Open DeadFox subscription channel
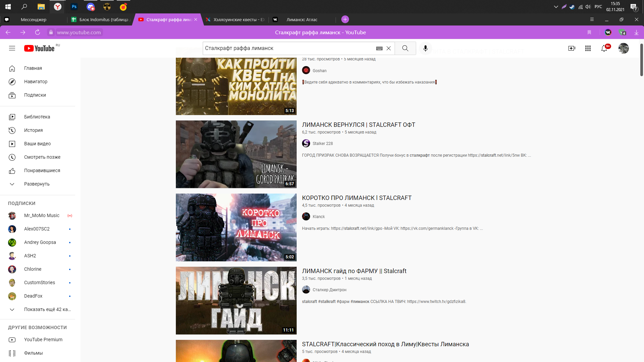 pyautogui.click(x=38, y=296)
